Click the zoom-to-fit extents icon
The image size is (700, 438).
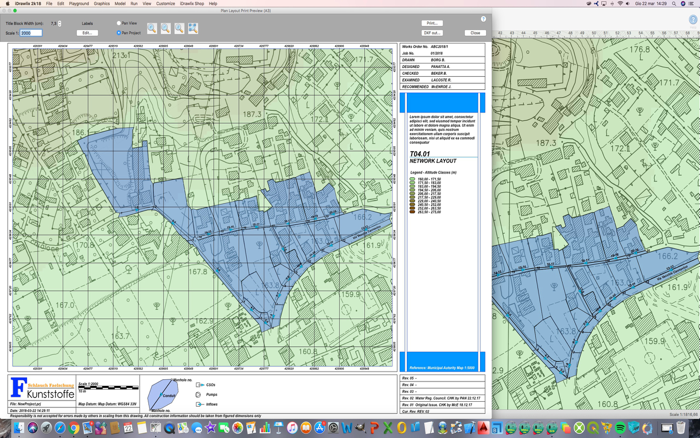[x=193, y=29]
